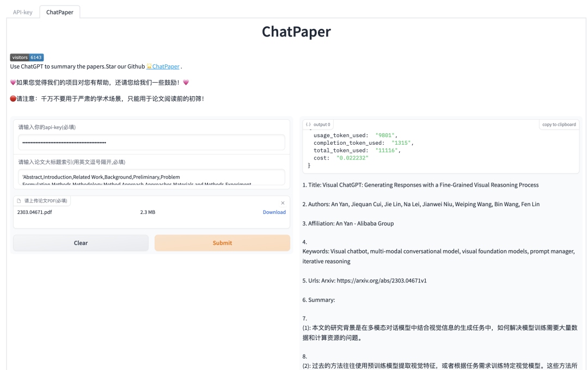Remove uploaded PDF with the X icon
The height and width of the screenshot is (370, 588).
(283, 203)
